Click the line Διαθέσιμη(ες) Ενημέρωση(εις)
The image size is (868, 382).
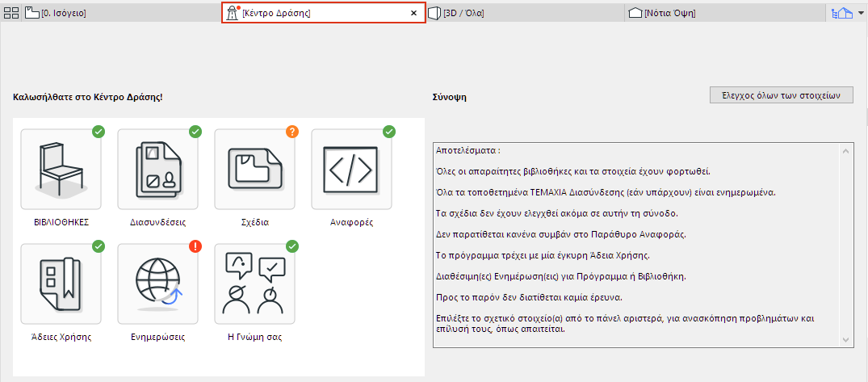tap(560, 276)
